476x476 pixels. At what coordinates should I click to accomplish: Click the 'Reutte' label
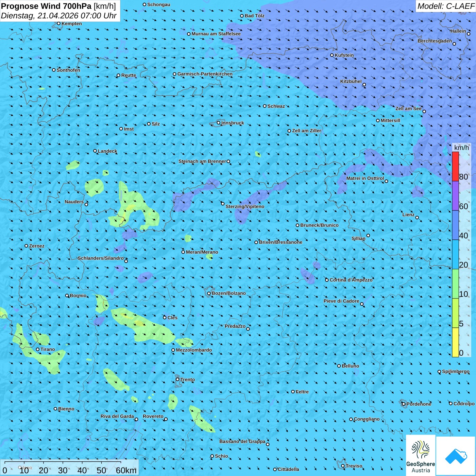[x=129, y=75]
